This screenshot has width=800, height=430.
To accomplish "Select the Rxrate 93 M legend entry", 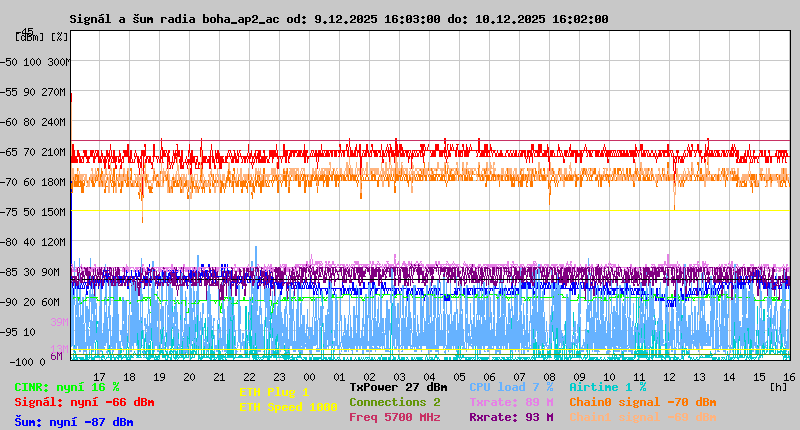I will tap(511, 417).
